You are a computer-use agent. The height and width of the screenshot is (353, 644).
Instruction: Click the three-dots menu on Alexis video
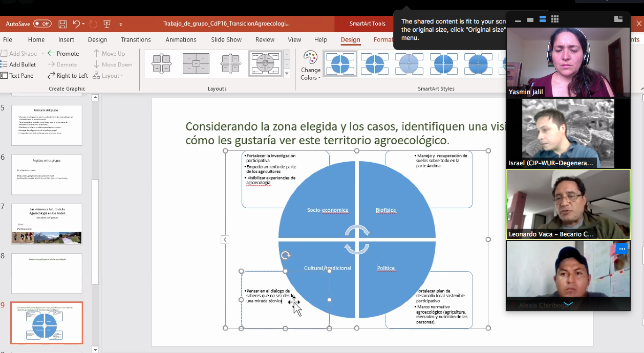[621, 249]
